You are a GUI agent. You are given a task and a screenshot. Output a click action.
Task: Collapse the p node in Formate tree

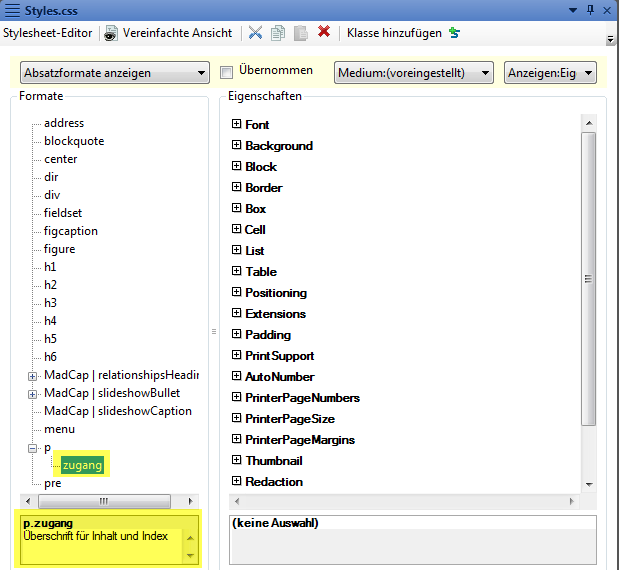pos(33,448)
